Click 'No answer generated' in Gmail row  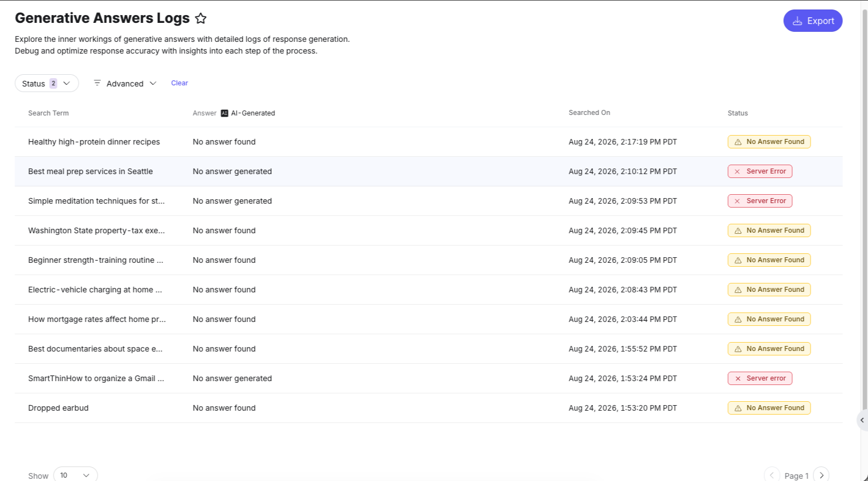pos(232,378)
